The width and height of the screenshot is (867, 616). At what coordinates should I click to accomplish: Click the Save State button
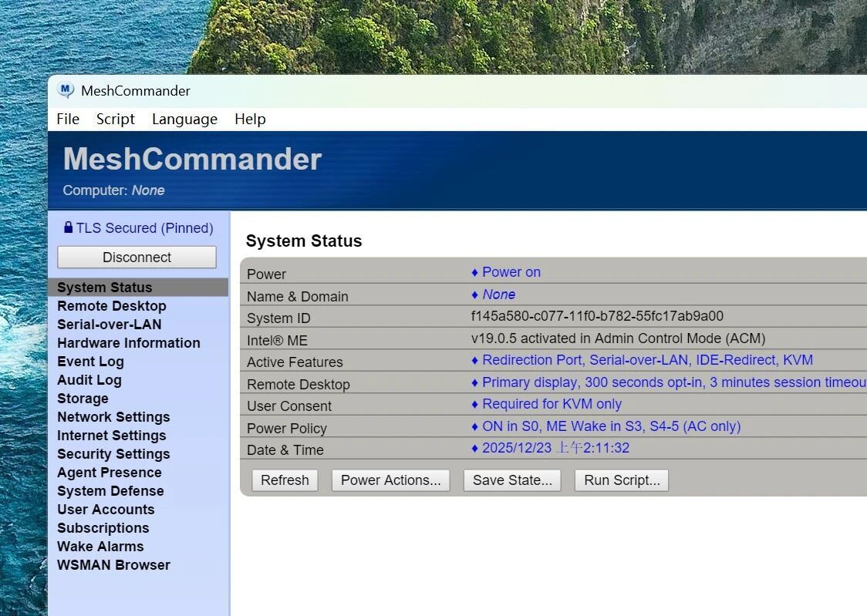pyautogui.click(x=512, y=480)
